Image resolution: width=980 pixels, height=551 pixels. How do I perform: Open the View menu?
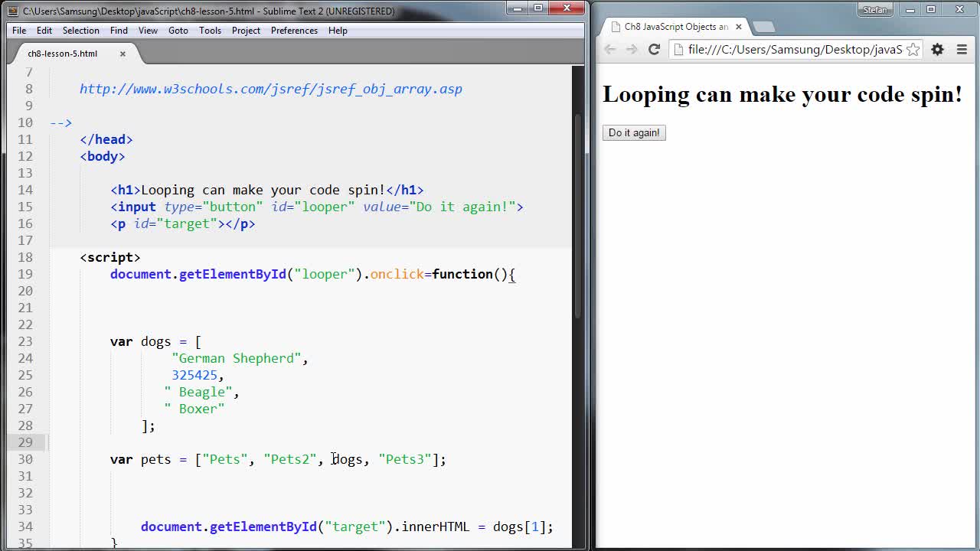[x=148, y=31]
